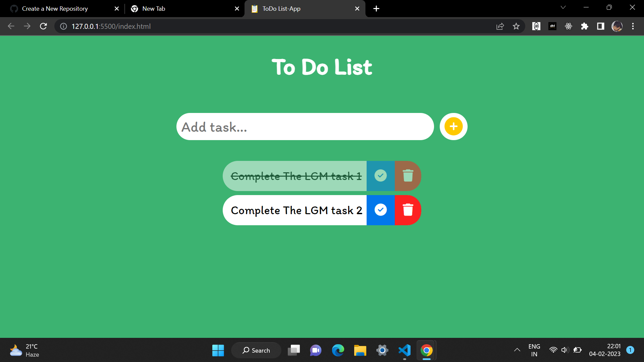Viewport: 644px width, 362px height.
Task: Click the yellow plus add-task button
Action: click(453, 126)
